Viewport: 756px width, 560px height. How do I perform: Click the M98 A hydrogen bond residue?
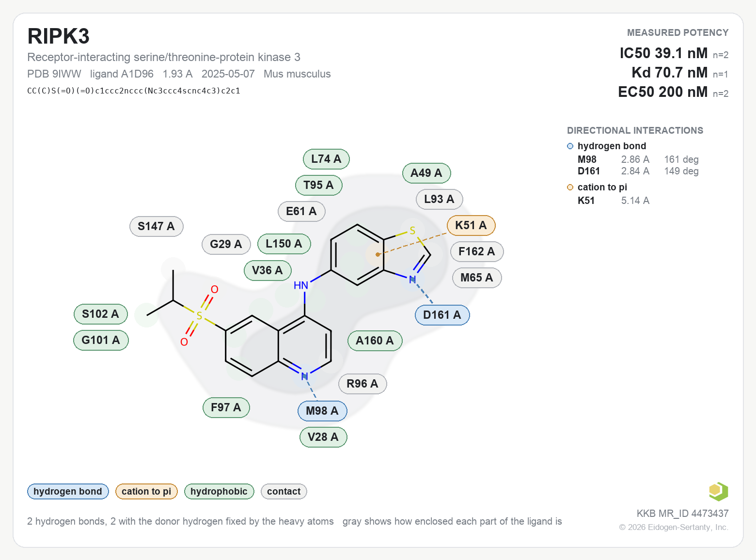322,411
